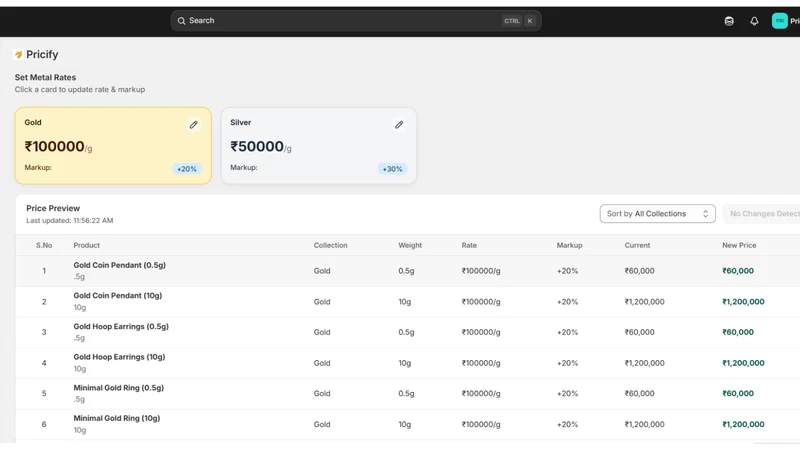Screen dimensions: 800x450
Task: Select Minimal Gold Ring (0.5g) product
Action: click(119, 388)
